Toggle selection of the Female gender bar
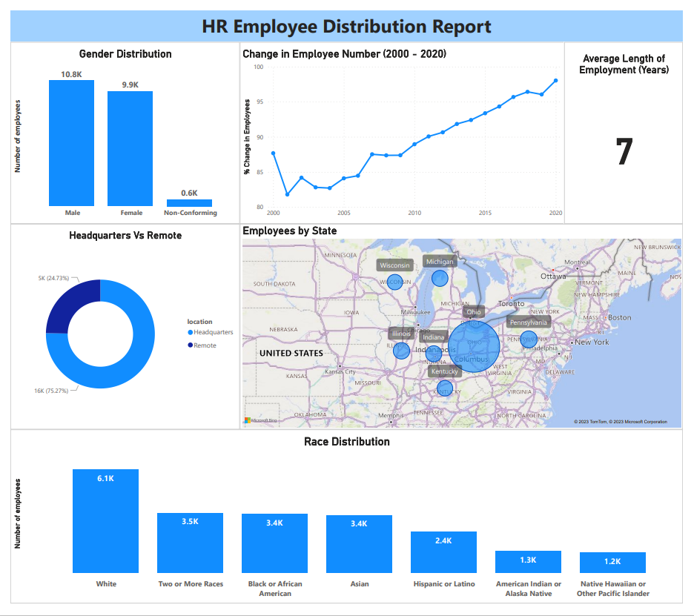This screenshot has height=616, width=694. coord(130,148)
